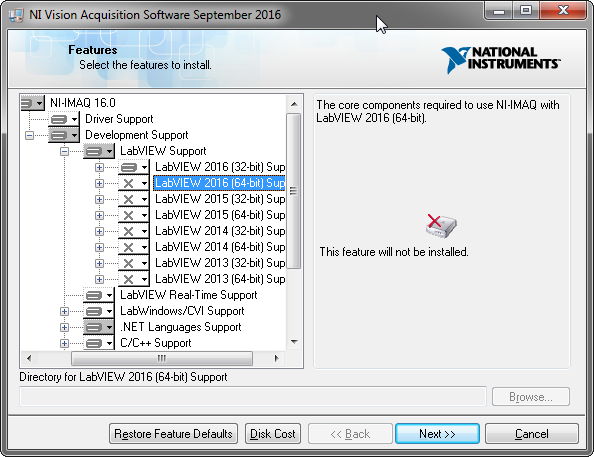Image resolution: width=594 pixels, height=457 pixels.
Task: Open LabVIEW 2014 (32-bit) X state icon
Action: pos(134,231)
